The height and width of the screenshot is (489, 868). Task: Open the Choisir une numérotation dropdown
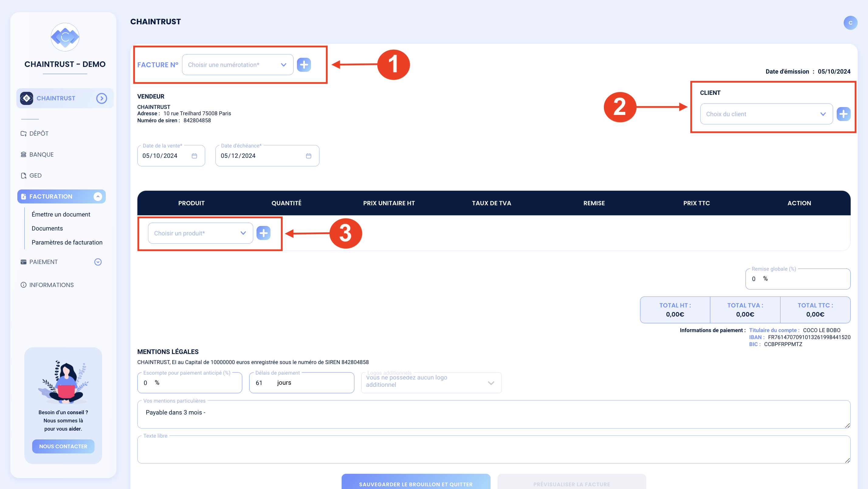pos(237,65)
